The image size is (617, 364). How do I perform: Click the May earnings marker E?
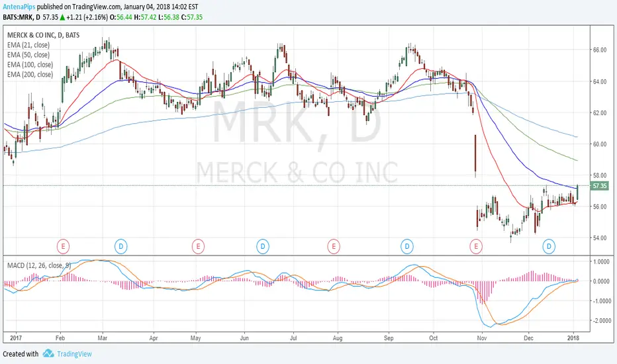198,247
